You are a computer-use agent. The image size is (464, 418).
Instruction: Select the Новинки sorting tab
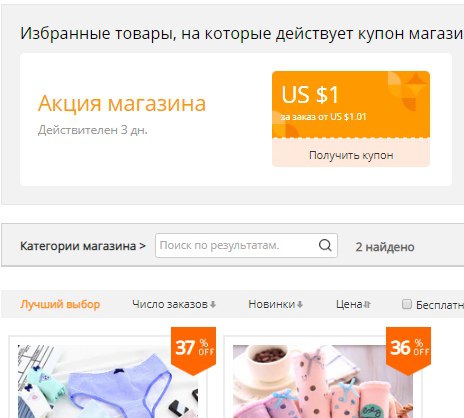[272, 304]
